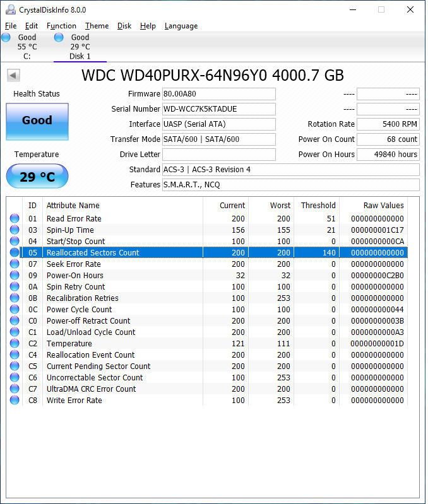Open the Disk menu
Viewport: 428px width, 504px height.
[124, 26]
